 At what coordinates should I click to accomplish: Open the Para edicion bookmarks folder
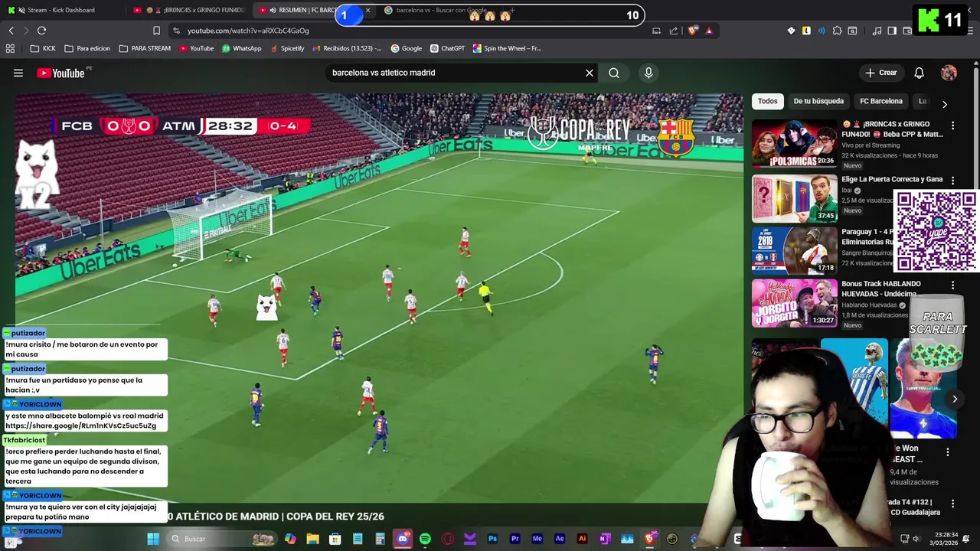tap(87, 48)
